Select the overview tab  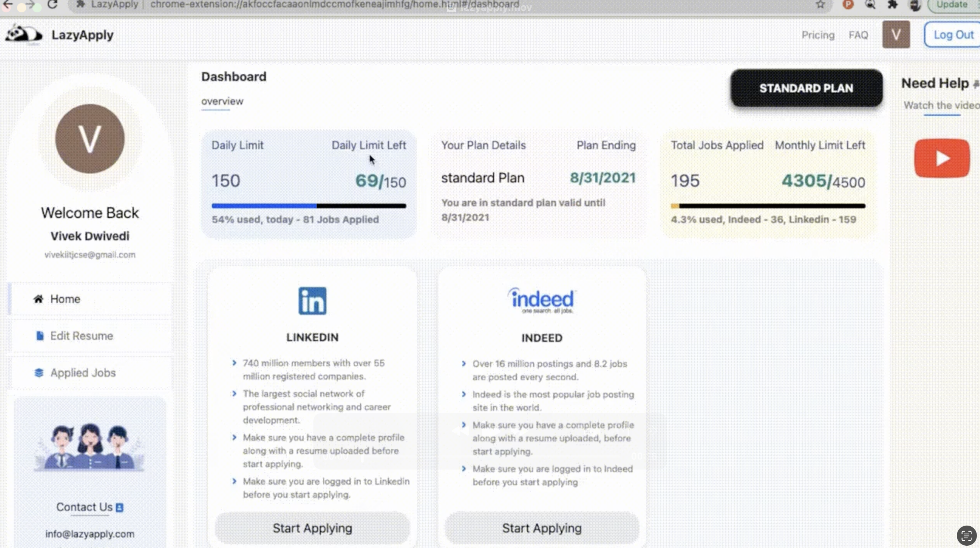[x=222, y=102]
